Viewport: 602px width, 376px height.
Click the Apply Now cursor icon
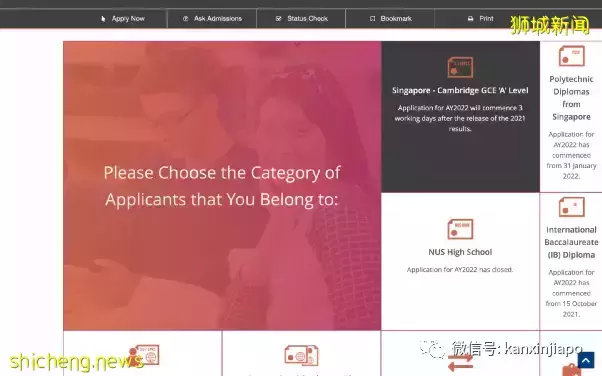pyautogui.click(x=103, y=18)
